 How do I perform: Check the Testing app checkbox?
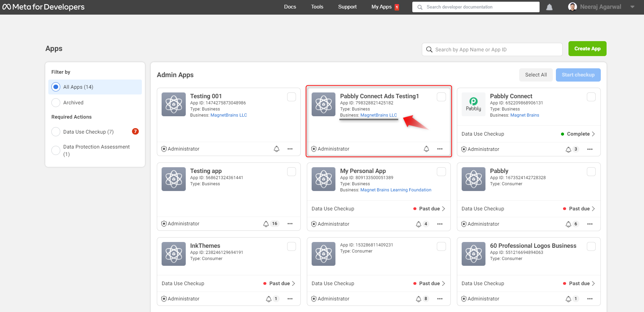292,172
